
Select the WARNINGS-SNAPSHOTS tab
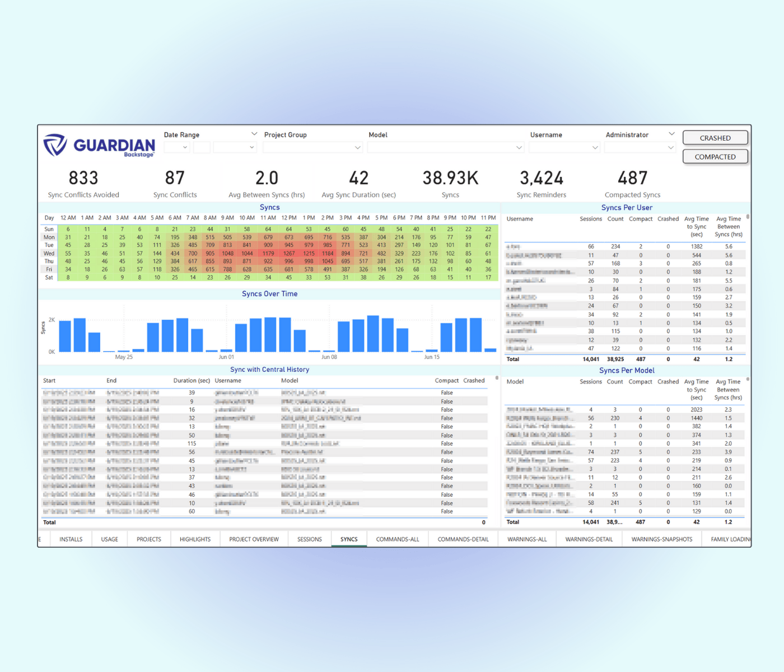[x=661, y=539]
